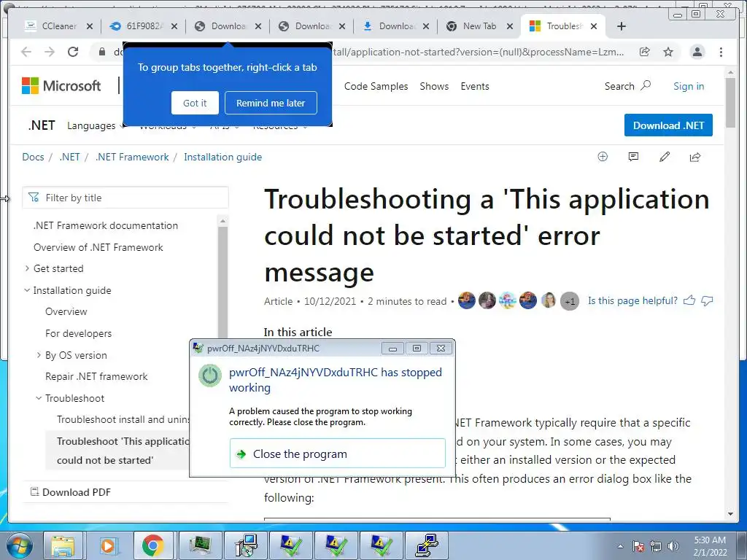Screen dimensions: 747x560
Task: Click the Docs breadcrumb link
Action: [x=33, y=157]
